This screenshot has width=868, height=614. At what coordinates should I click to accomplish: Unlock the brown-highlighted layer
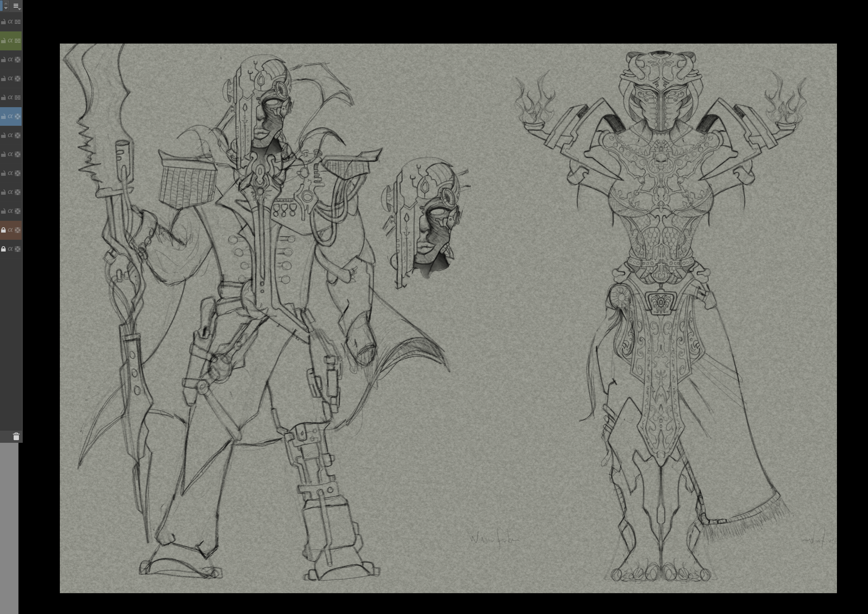(x=3, y=230)
